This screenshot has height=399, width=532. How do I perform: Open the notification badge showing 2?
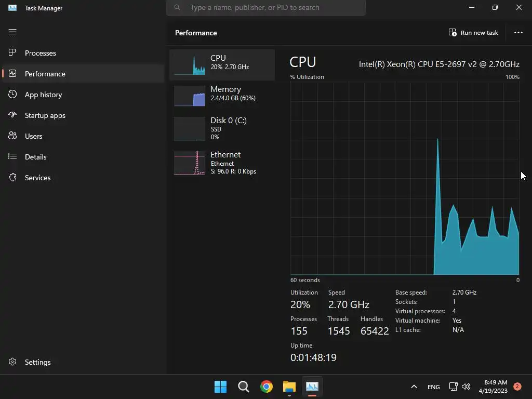point(517,387)
